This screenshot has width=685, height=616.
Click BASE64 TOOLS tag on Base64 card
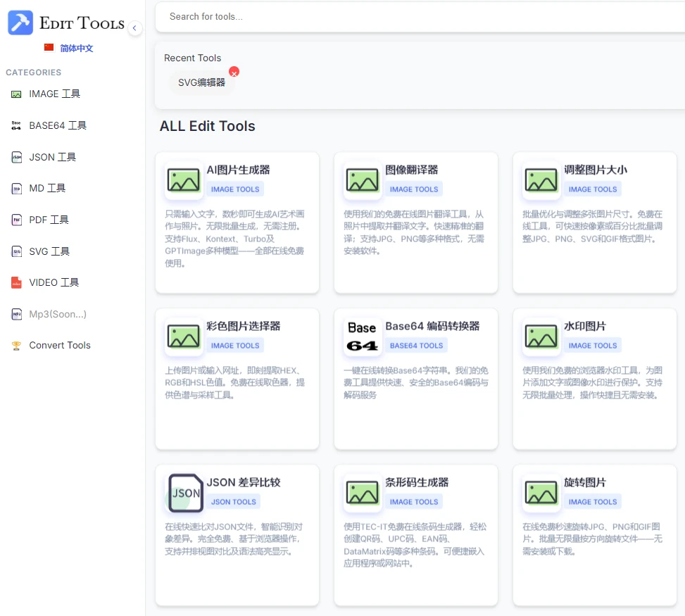416,346
